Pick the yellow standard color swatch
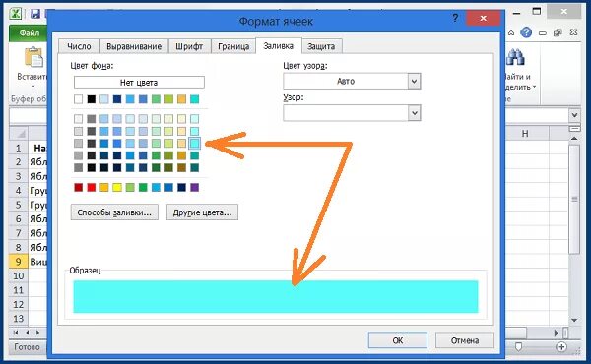Screen dimensions: 591x364 [x=117, y=187]
